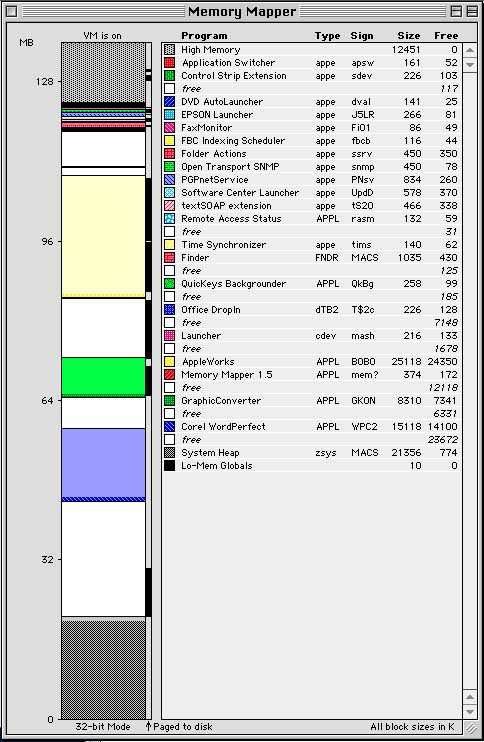Click the Memory Mapper 1.5 program name
This screenshot has width=484, height=742.
click(x=227, y=375)
